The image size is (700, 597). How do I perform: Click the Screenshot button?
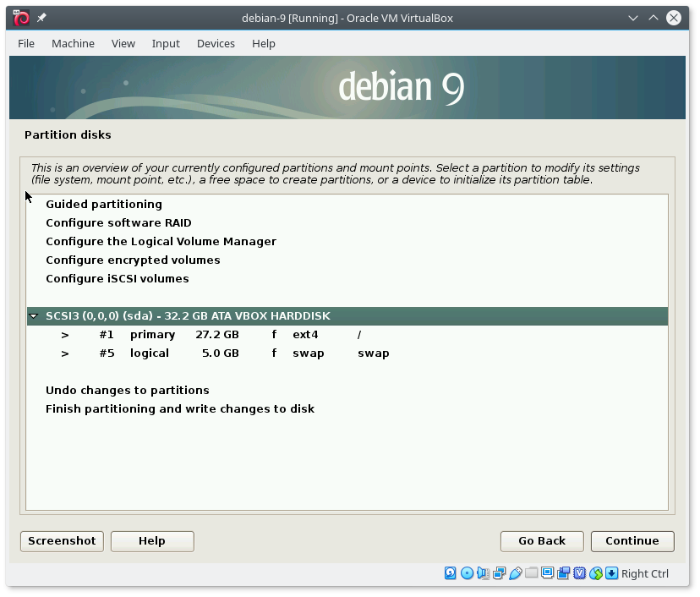[x=62, y=541]
